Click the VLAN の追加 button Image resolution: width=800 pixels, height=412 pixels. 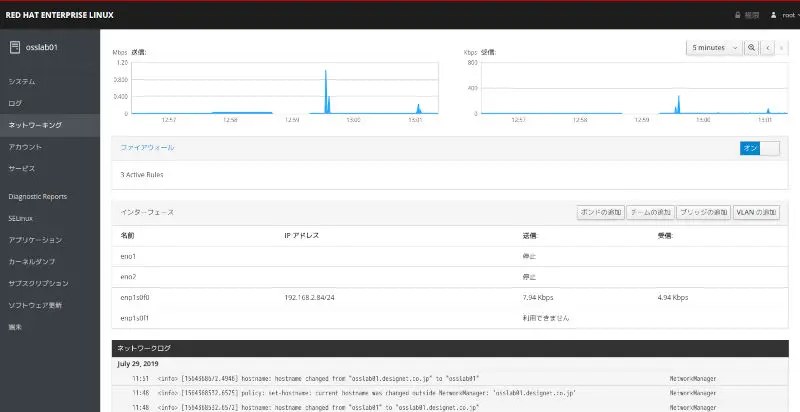756,213
